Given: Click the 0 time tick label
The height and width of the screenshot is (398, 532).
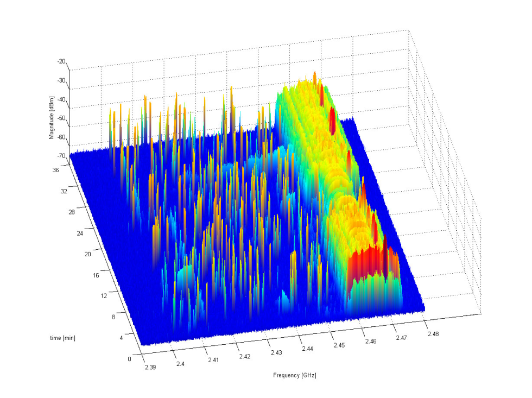Looking at the screenshot, I should (x=129, y=359).
